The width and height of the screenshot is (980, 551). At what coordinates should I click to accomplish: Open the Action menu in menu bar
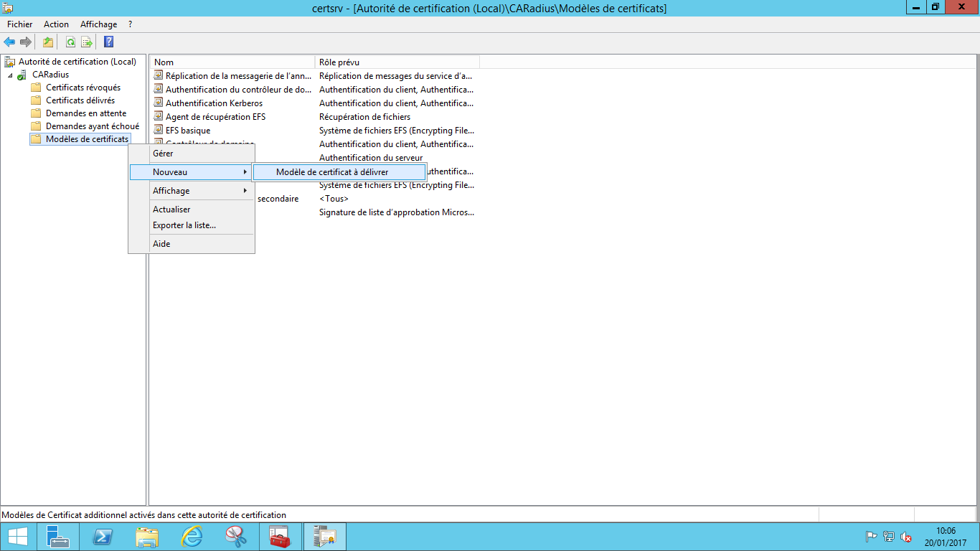56,24
